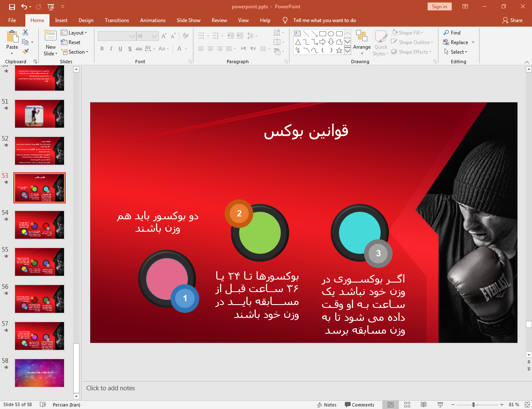This screenshot has width=532, height=409.
Task: Expand the Shape Outline dropdown
Action: 412,42
